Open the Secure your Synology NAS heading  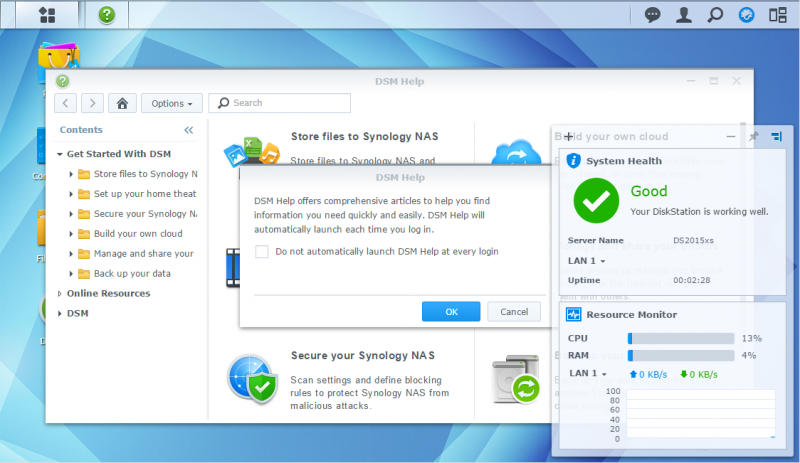[x=363, y=355]
